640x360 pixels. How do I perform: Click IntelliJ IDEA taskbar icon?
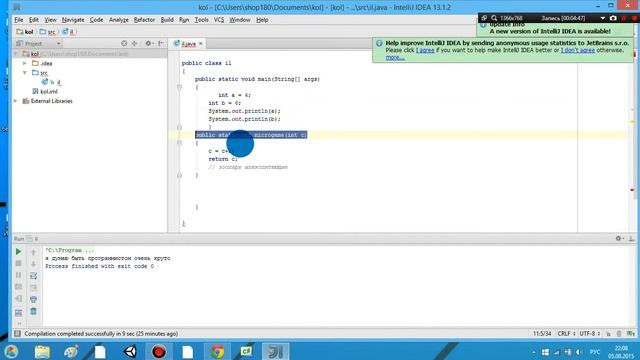click(276, 351)
